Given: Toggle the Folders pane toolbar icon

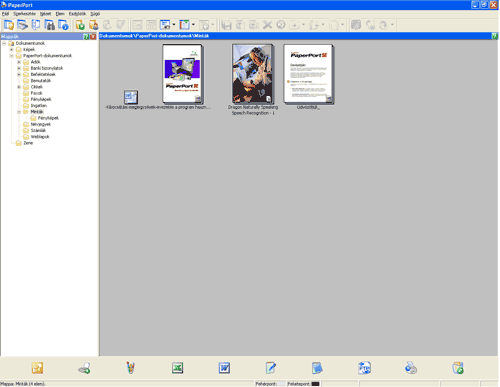Looking at the screenshot, I should [9, 25].
